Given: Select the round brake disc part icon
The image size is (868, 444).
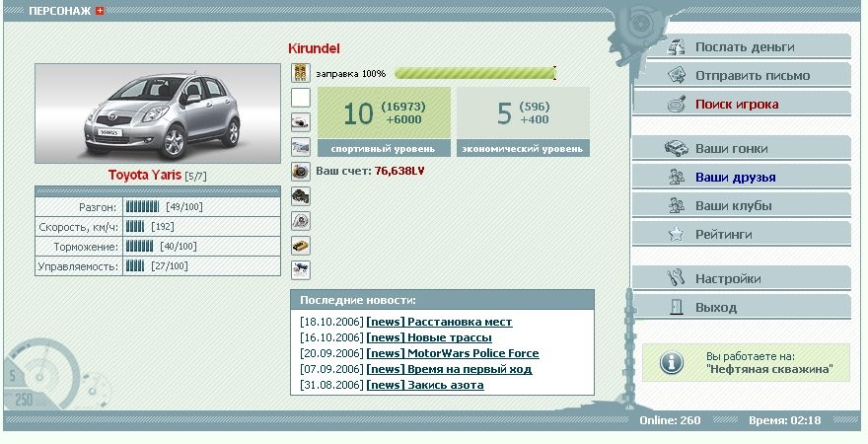Looking at the screenshot, I should 301,221.
